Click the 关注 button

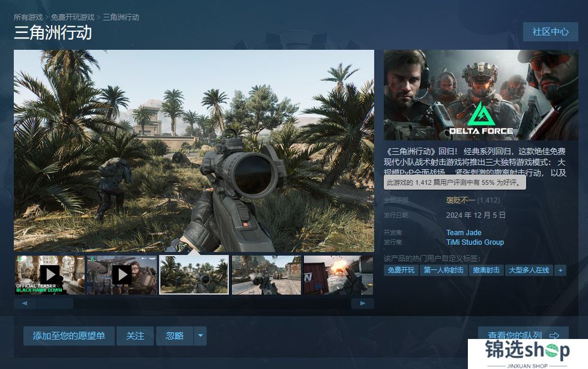coord(135,335)
